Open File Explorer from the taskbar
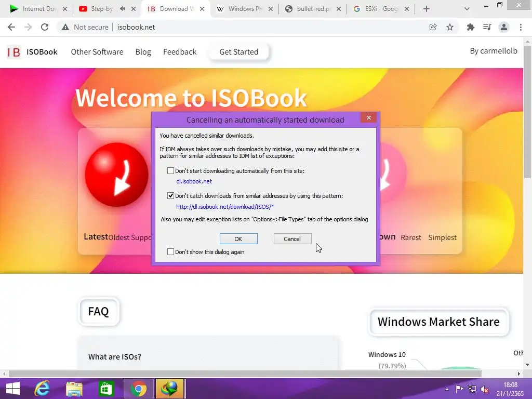The width and height of the screenshot is (532, 399). tap(74, 389)
